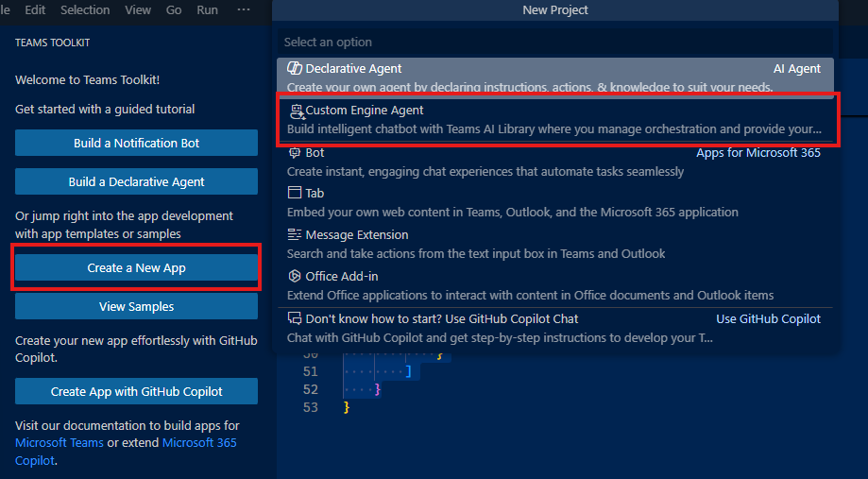Click Create a New App button
868x479 pixels.
136,268
